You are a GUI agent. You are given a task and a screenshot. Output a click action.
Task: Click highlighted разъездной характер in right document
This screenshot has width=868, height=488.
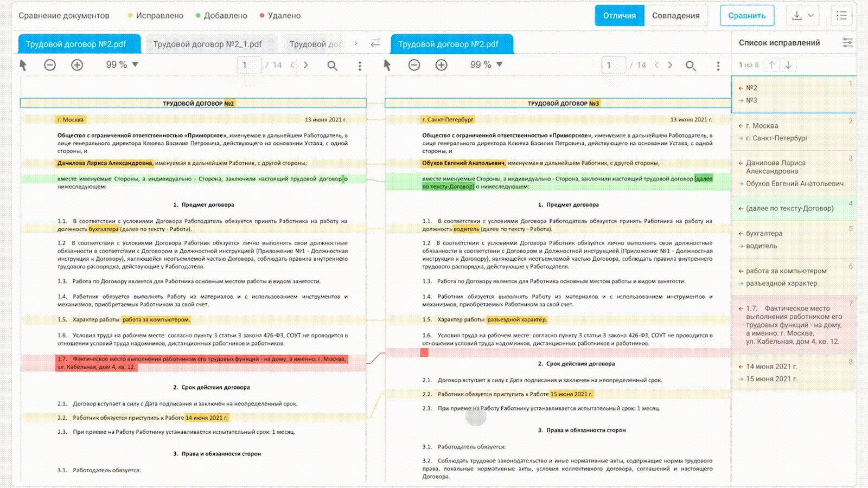click(517, 319)
